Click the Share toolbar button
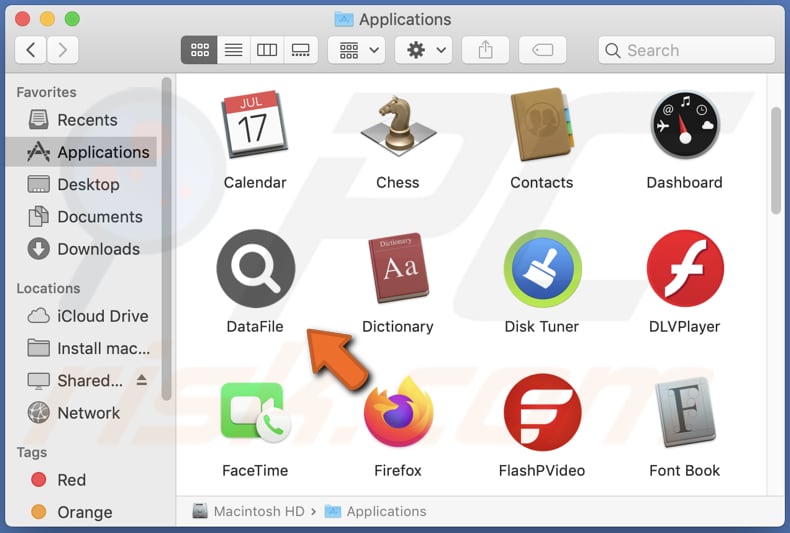 485,50
